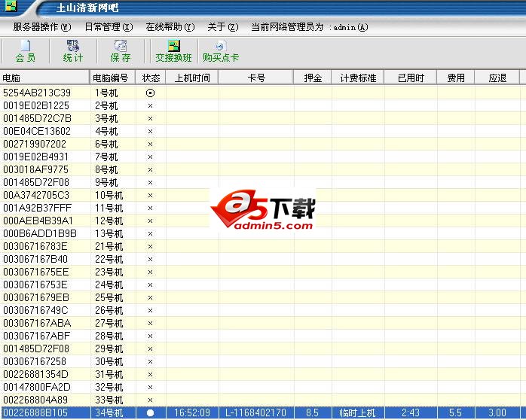Click the × status of 8号机
This screenshot has height=420, width=526.
tap(150, 170)
